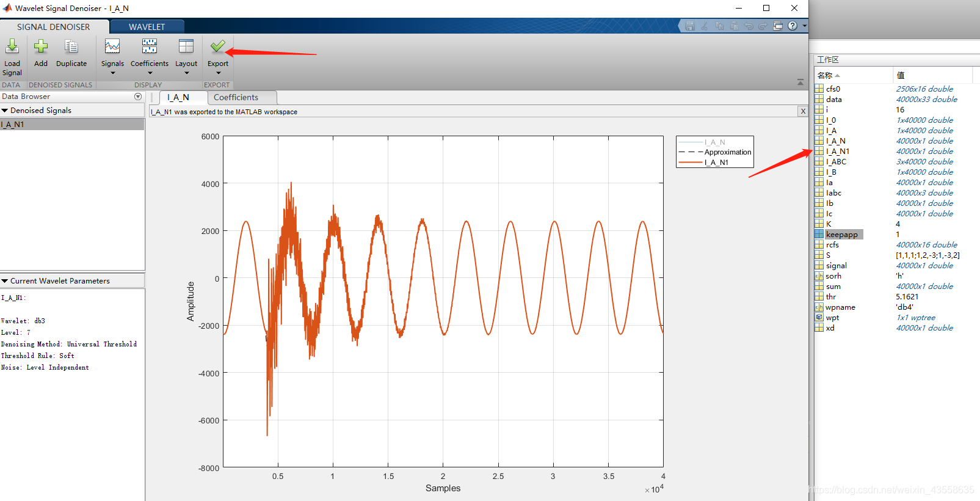This screenshot has width=980, height=501.
Task: Select the I_A_N1 variable in workspace
Action: [x=838, y=152]
